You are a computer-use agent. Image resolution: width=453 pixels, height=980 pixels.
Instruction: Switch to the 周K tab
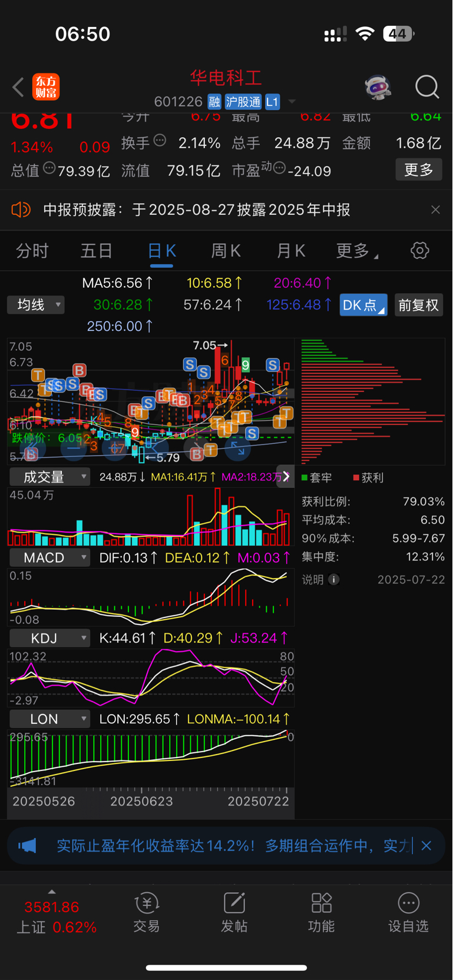point(226,251)
